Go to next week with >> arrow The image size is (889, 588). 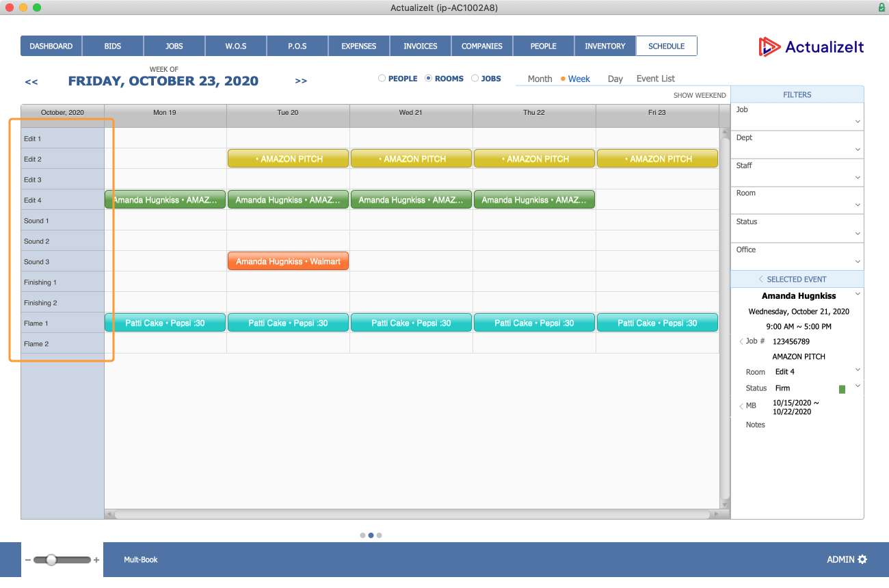[x=301, y=81]
